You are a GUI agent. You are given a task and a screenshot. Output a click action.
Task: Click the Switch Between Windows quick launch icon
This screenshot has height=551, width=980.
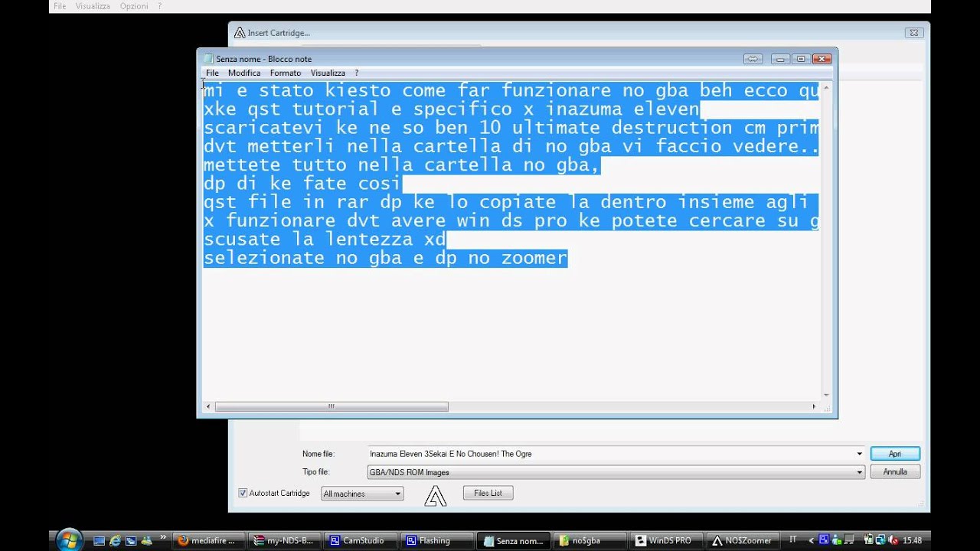click(131, 540)
